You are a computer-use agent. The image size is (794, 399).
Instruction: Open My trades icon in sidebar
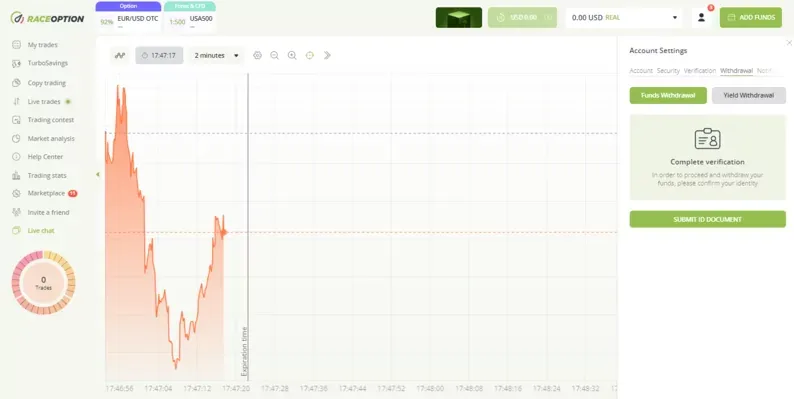16,45
